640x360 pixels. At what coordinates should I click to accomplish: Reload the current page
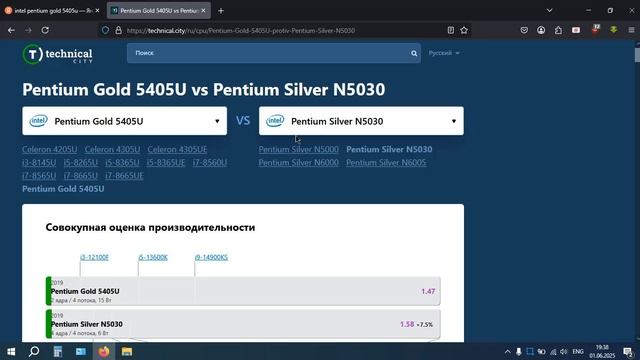click(45, 30)
